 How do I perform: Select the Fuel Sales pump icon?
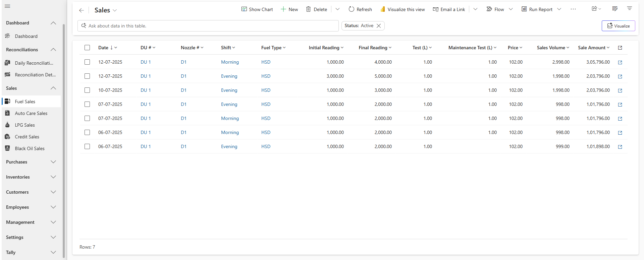(7, 101)
